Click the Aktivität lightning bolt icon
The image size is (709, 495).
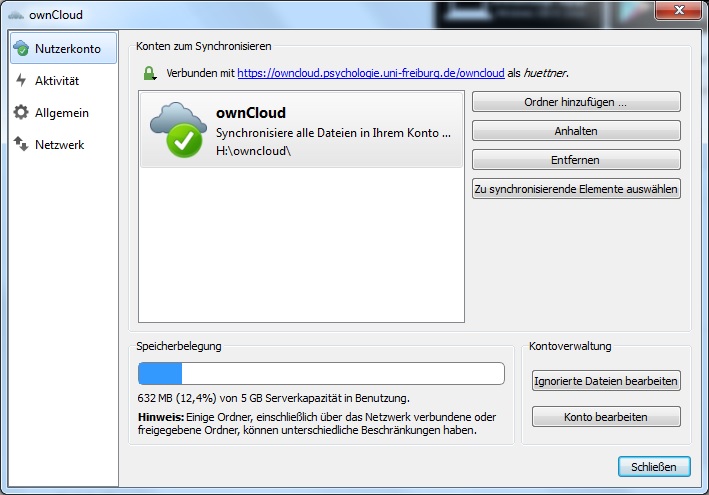pyautogui.click(x=21, y=80)
